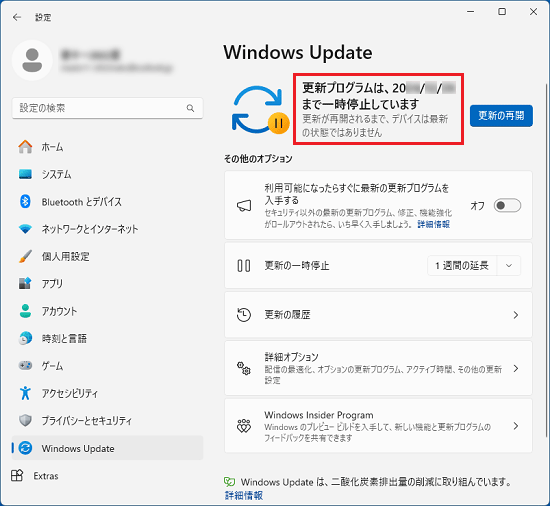Toggle get latest updates switch on
Viewport: 550px width, 506px height.
point(507,205)
